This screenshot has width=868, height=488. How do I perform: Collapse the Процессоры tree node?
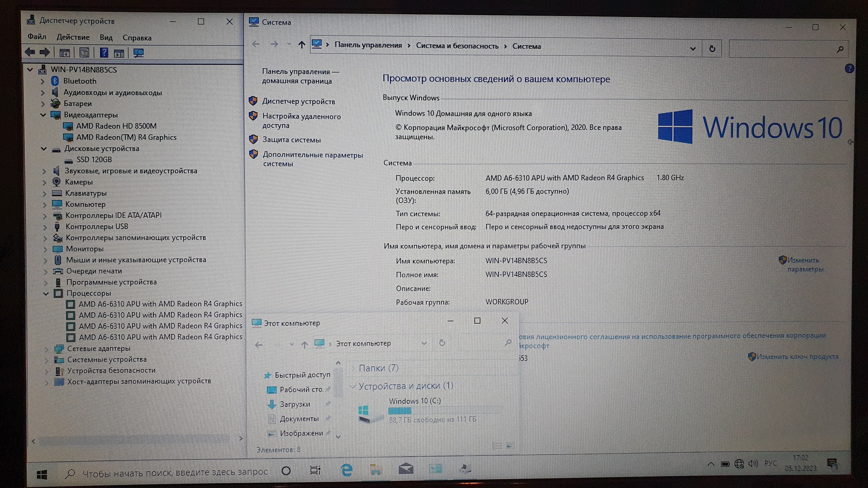[x=46, y=293]
